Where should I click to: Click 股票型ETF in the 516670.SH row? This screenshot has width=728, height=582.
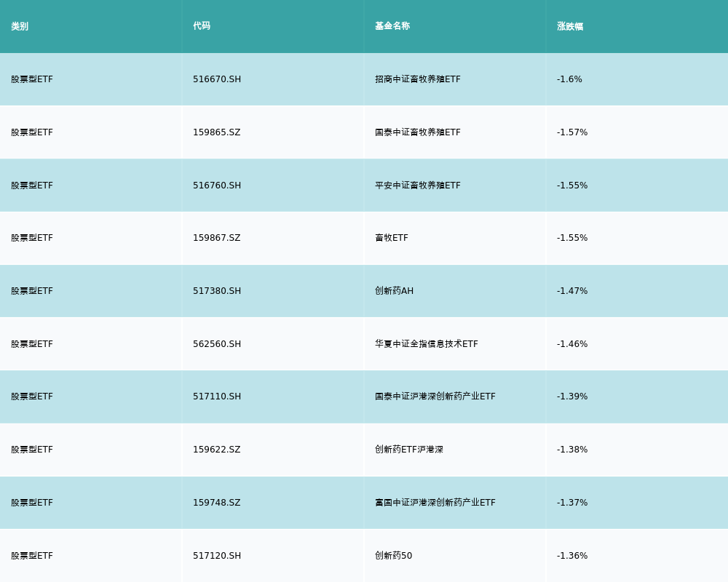click(32, 79)
